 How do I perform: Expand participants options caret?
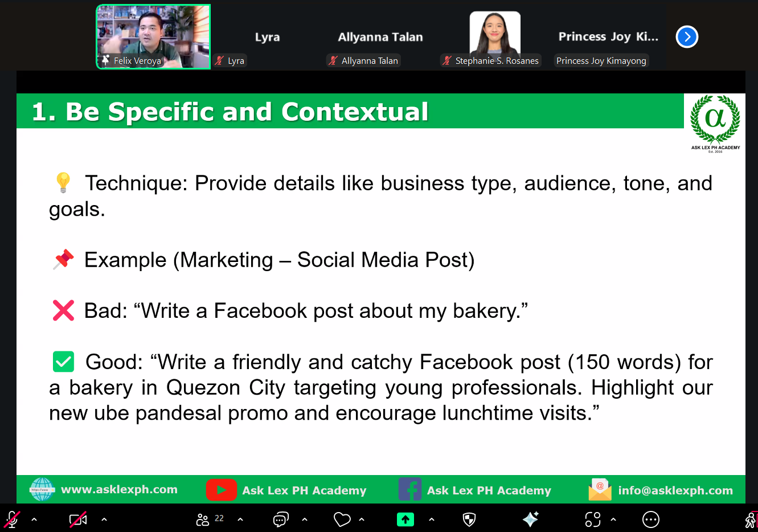click(240, 519)
